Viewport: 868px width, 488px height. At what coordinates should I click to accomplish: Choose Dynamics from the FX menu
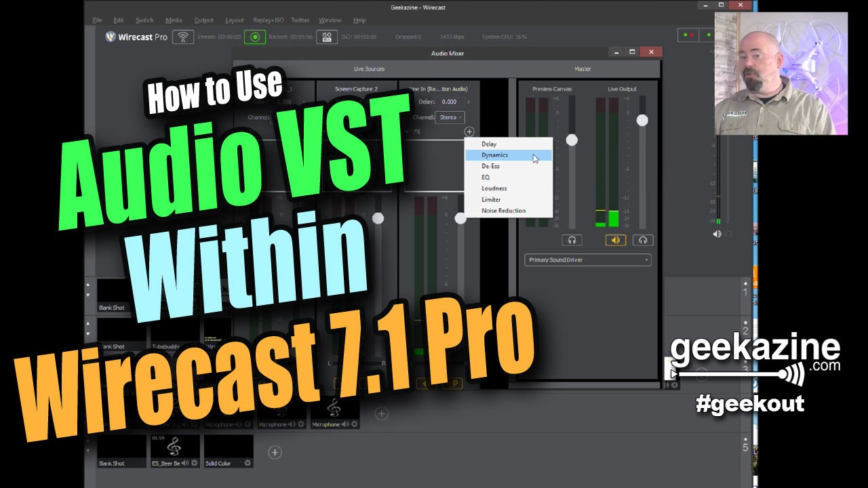point(508,155)
